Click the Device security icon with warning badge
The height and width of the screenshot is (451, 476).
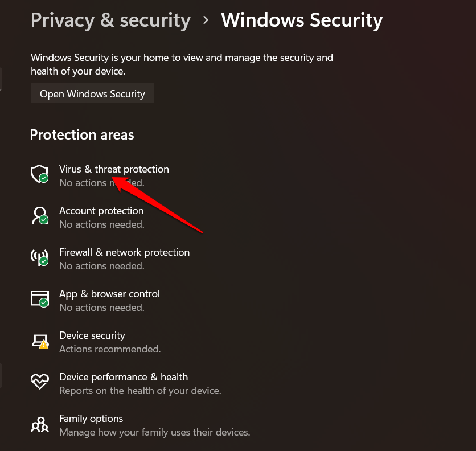coord(39,340)
